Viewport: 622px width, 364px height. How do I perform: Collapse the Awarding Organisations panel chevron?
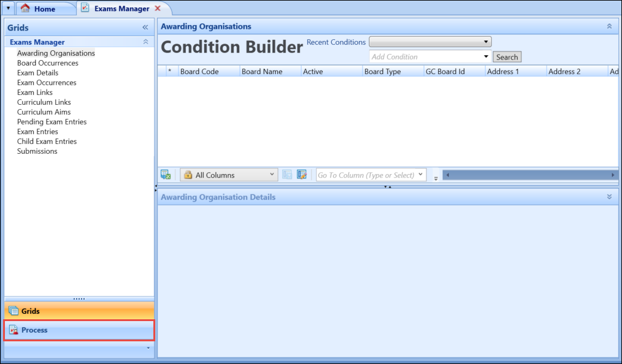coord(609,26)
